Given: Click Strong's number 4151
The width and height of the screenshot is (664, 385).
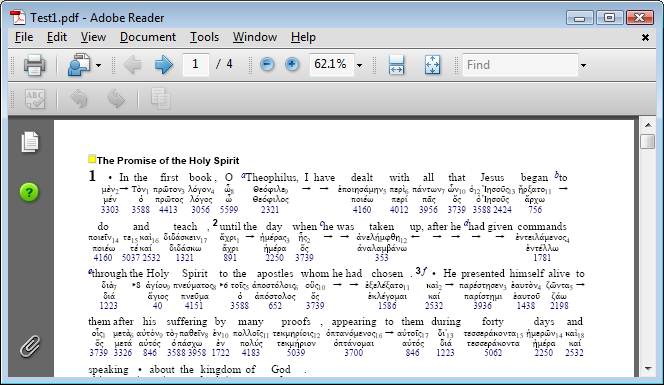Looking at the screenshot, I should [x=194, y=305].
